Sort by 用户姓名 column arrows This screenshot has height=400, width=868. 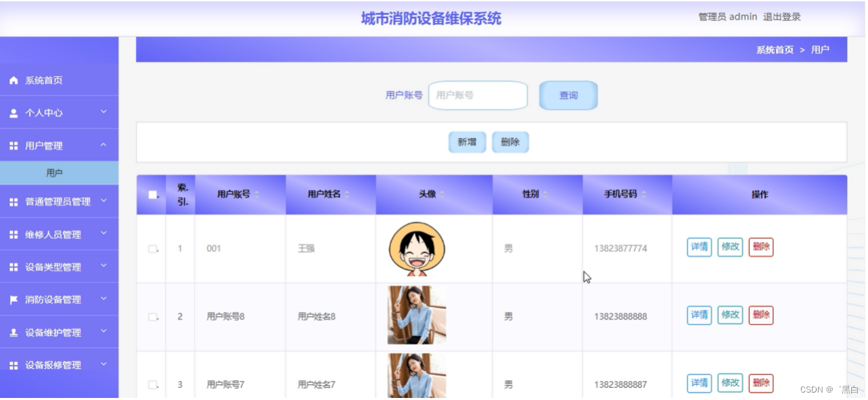click(347, 195)
